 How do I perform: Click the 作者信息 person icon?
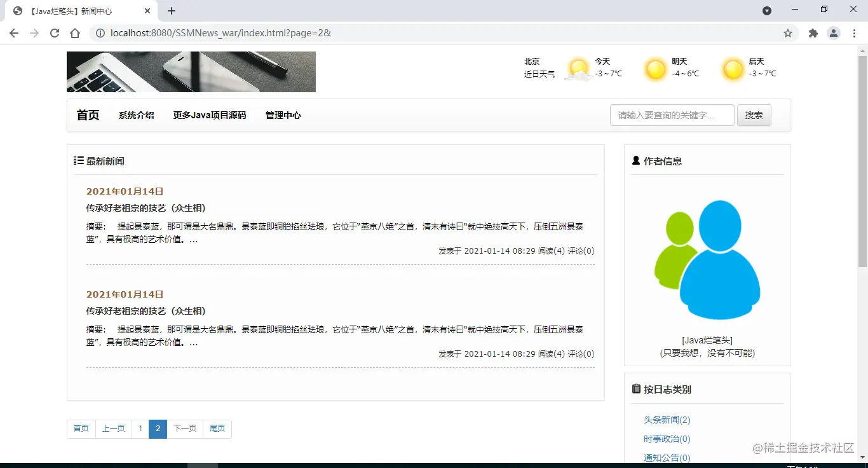[636, 160]
